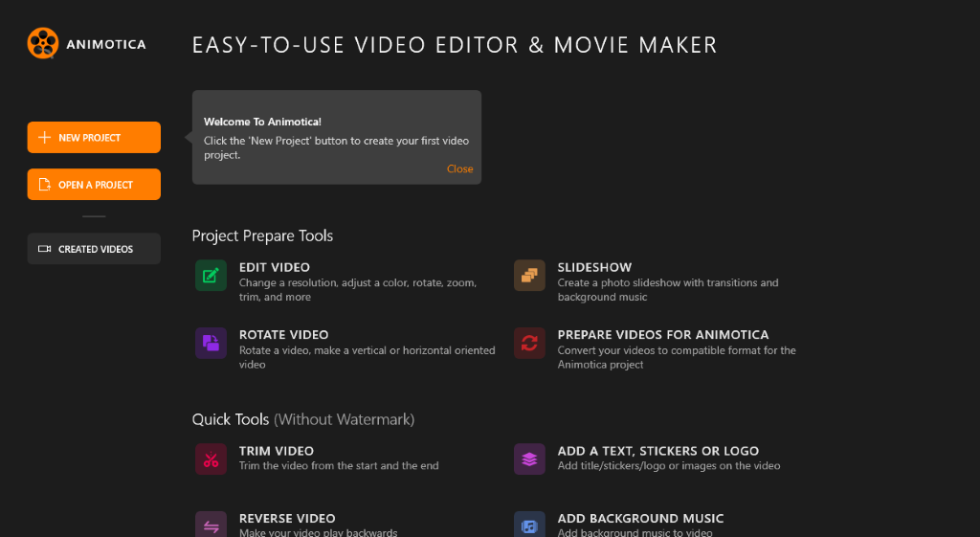
Task: Create a new project with New Project button
Action: (x=94, y=138)
